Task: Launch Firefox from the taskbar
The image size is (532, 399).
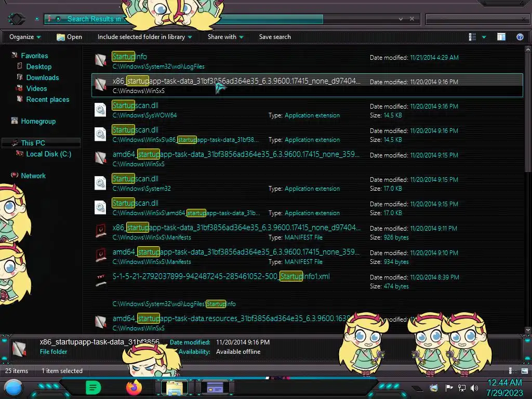Action: click(134, 388)
